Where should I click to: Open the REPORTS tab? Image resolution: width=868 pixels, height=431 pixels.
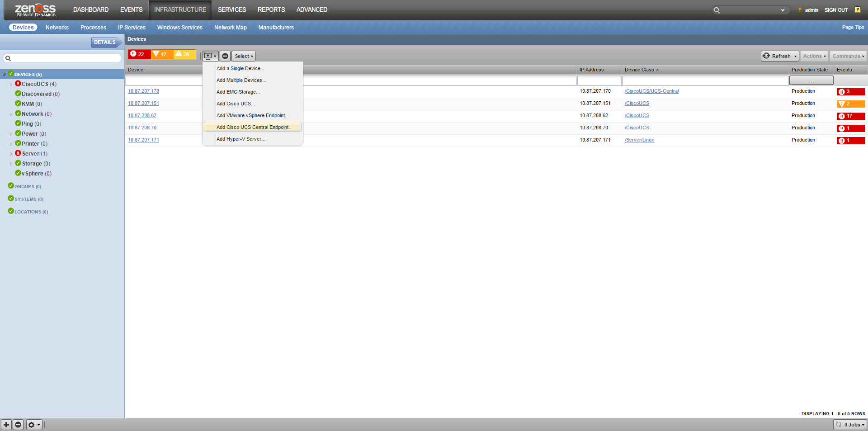click(x=271, y=9)
